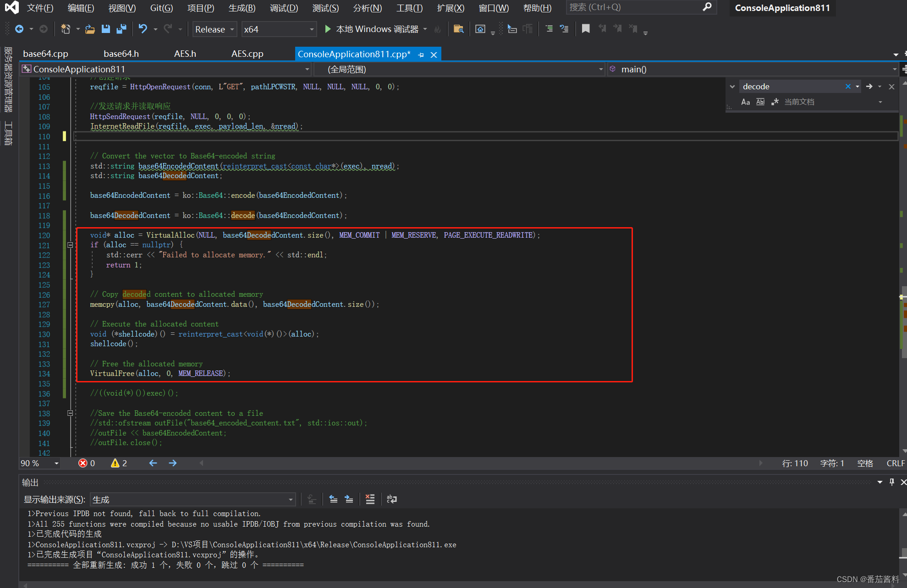Click the New Item toolbar icon
Image resolution: width=907 pixels, height=588 pixels.
point(66,29)
